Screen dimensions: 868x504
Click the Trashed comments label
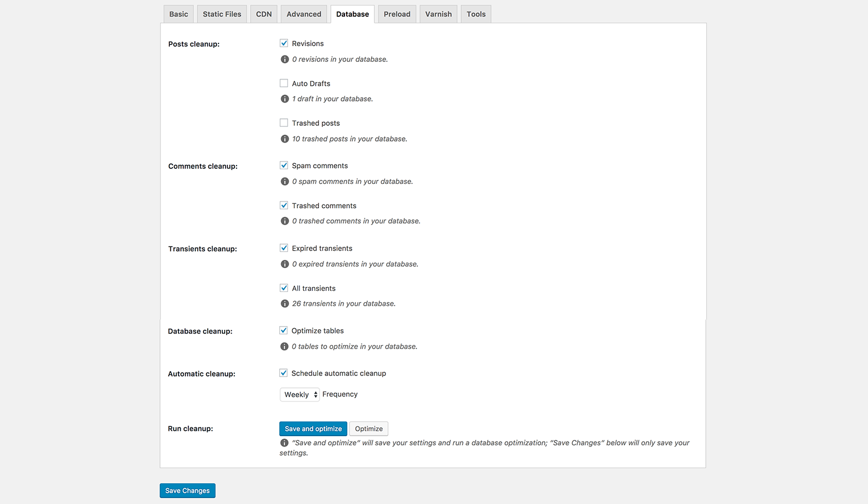(324, 206)
